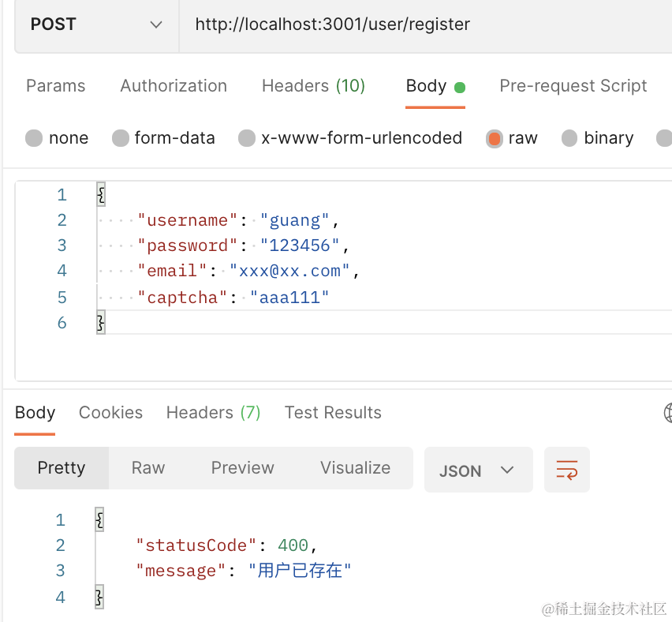Open the POST method dropdown
The height and width of the screenshot is (622, 672).
pyautogui.click(x=96, y=24)
